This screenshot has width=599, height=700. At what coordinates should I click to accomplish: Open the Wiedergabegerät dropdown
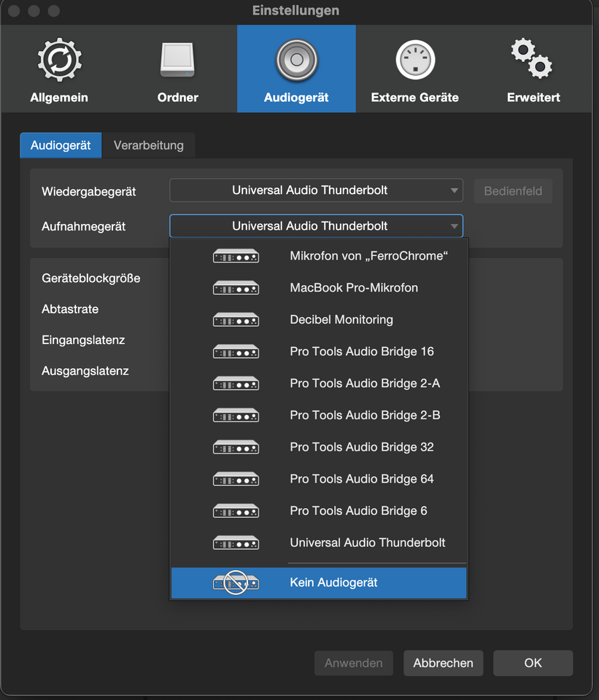[x=316, y=190]
